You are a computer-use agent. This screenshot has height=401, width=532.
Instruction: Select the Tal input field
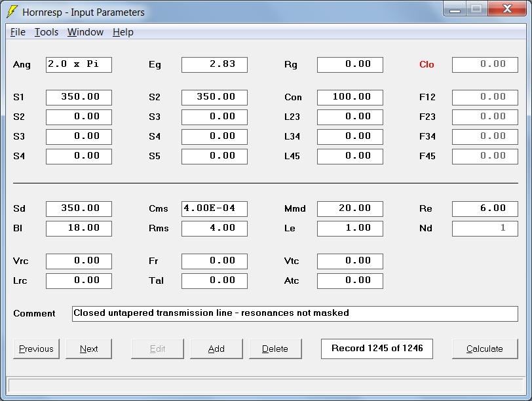coord(214,281)
